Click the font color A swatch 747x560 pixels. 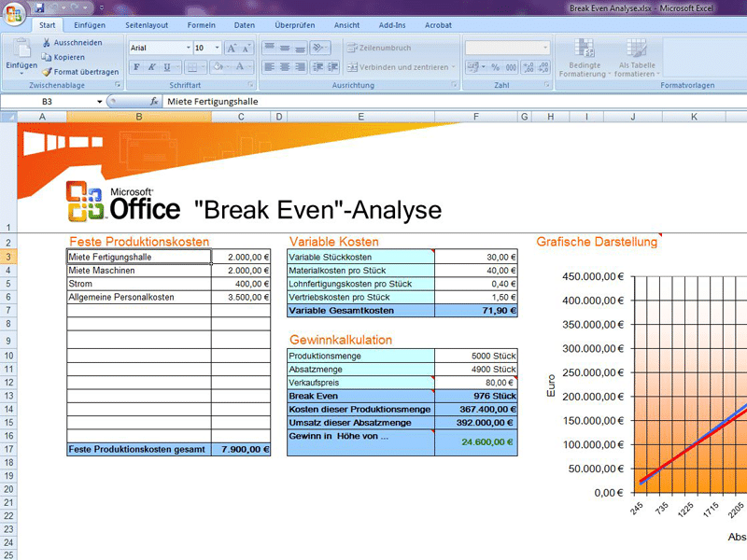coord(240,67)
